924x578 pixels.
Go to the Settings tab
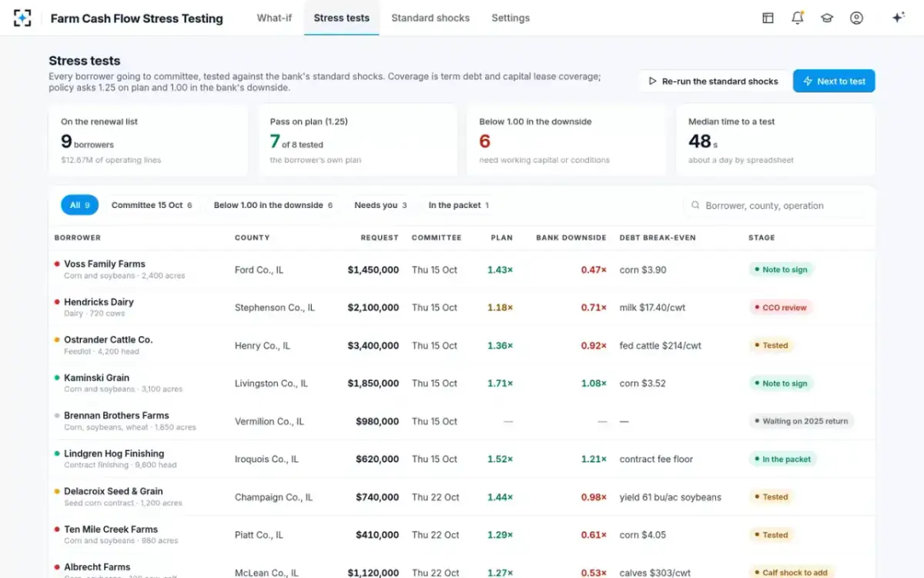coord(511,18)
